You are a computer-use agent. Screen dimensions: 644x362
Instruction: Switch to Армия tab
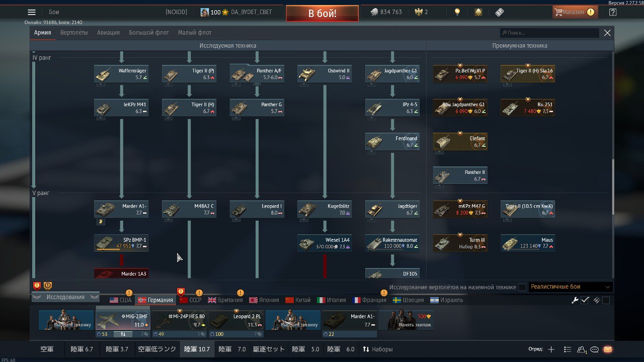pyautogui.click(x=43, y=33)
